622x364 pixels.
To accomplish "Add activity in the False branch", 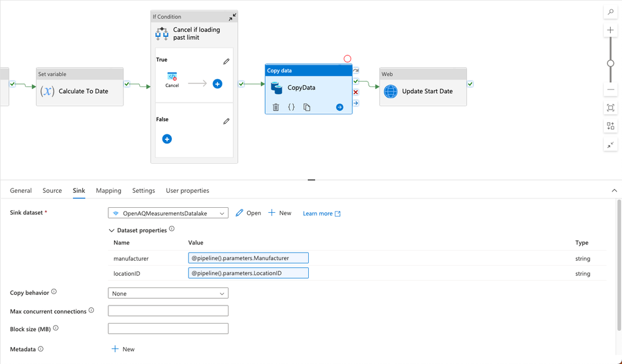I will [x=167, y=139].
